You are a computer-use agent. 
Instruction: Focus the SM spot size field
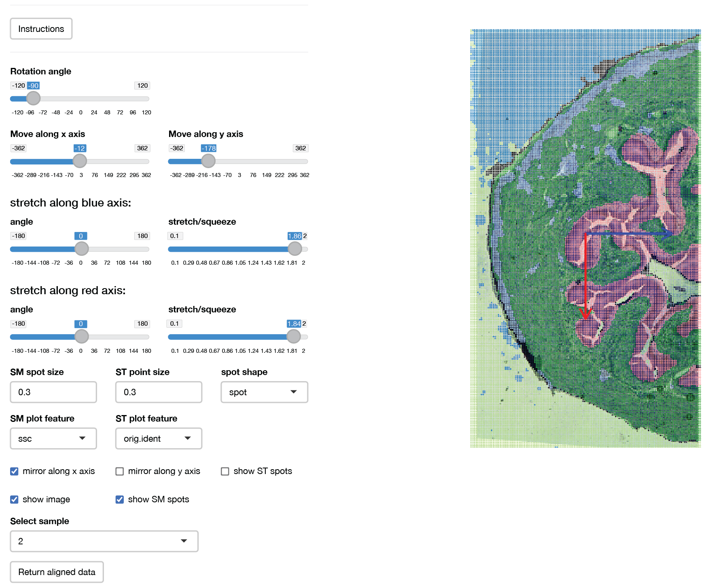(53, 392)
